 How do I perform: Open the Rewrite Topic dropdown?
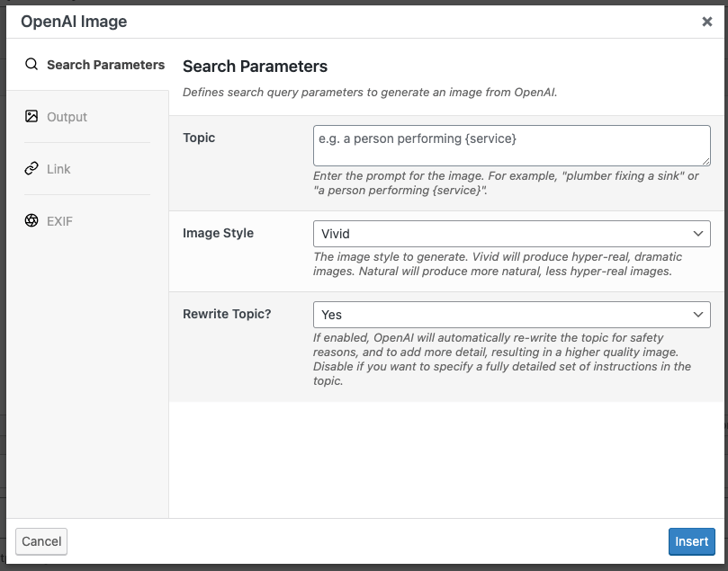tap(512, 315)
